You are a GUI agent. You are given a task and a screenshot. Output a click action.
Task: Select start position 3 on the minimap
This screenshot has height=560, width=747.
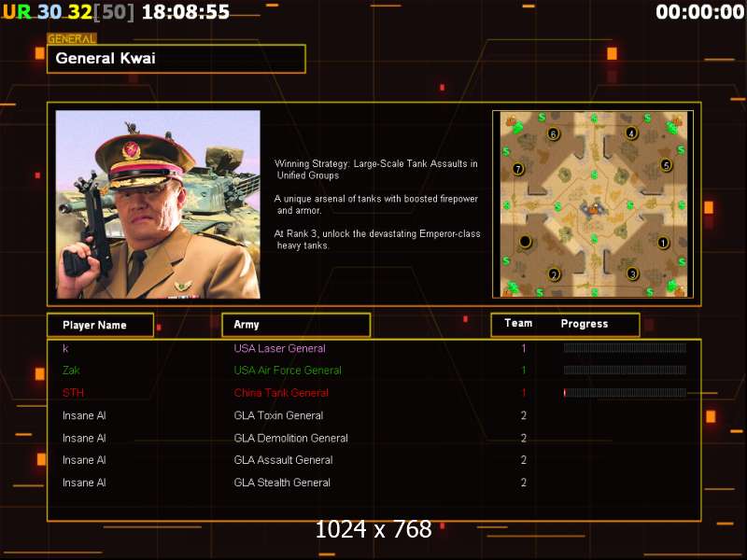[632, 273]
